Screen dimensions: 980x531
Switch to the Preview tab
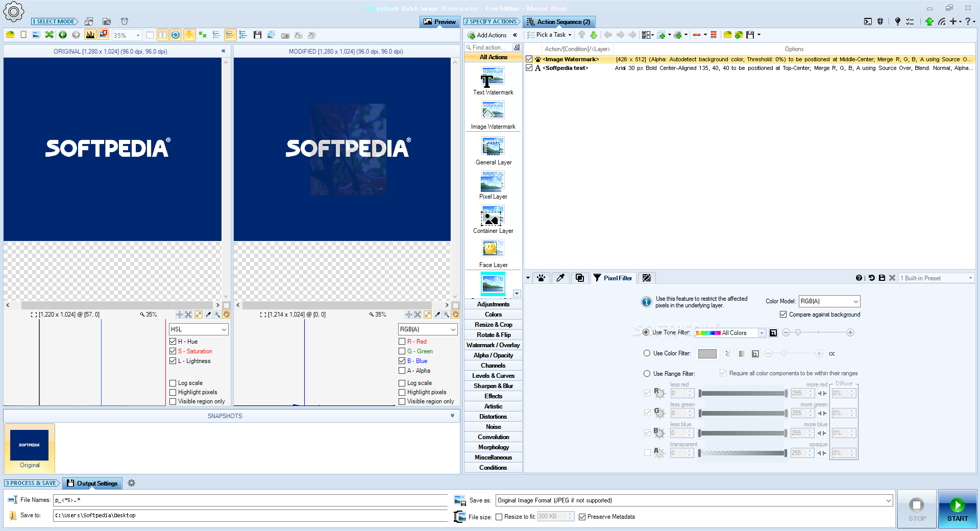click(439, 22)
